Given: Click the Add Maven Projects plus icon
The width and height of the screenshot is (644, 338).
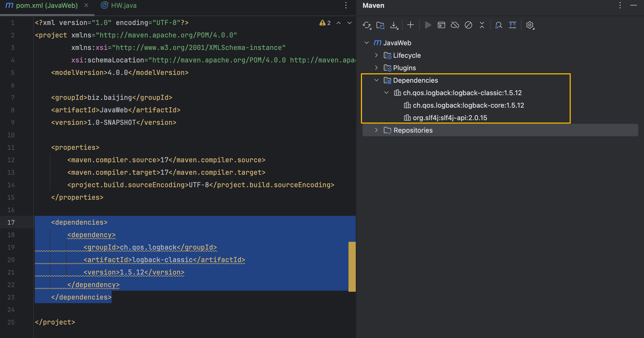Looking at the screenshot, I should pyautogui.click(x=411, y=25).
